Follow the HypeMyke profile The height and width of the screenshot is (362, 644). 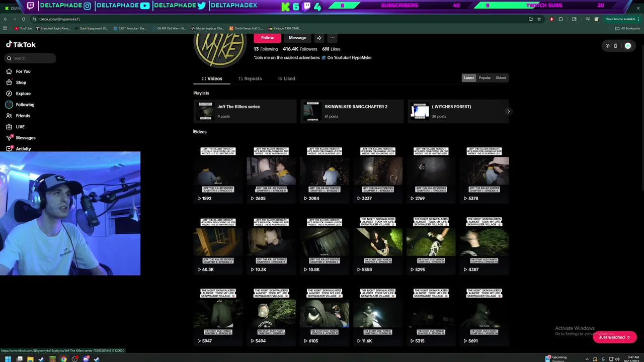267,38
